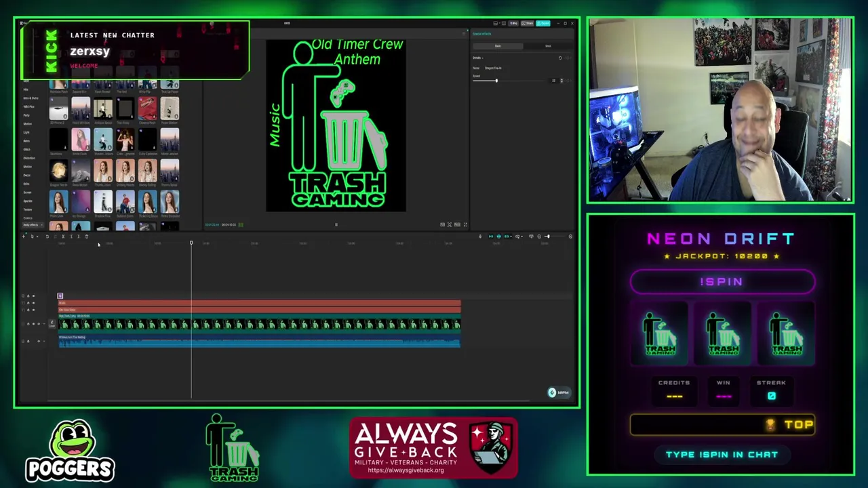Open the layout icon in the title bar
Image resolution: width=868 pixels, height=488 pixels.
[496, 23]
